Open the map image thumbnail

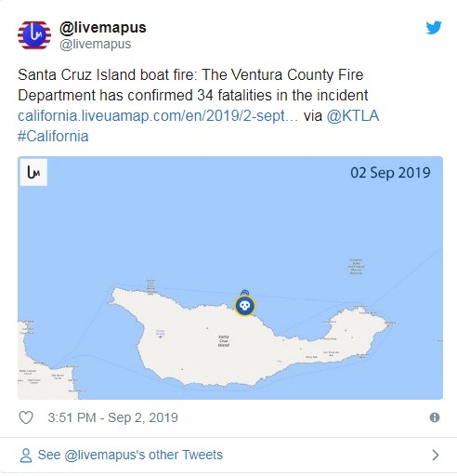tap(230, 278)
